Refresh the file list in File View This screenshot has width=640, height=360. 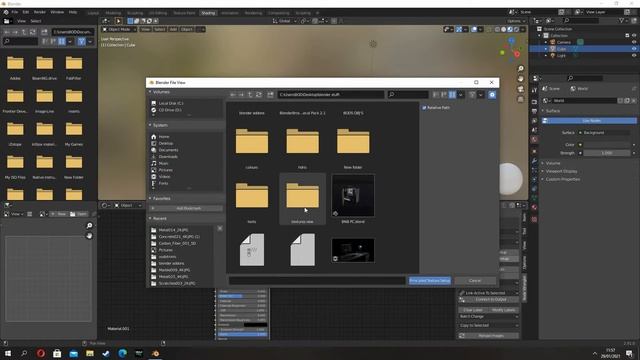259,95
